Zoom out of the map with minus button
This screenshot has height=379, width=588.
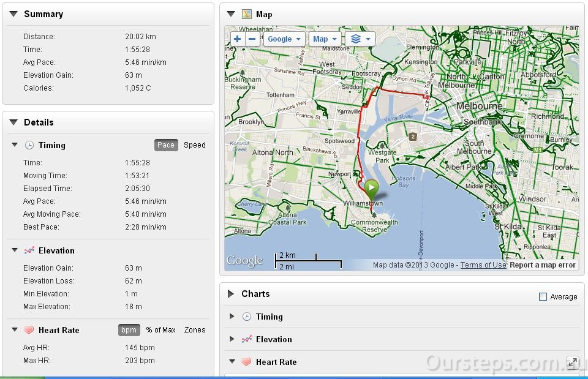pyautogui.click(x=252, y=39)
